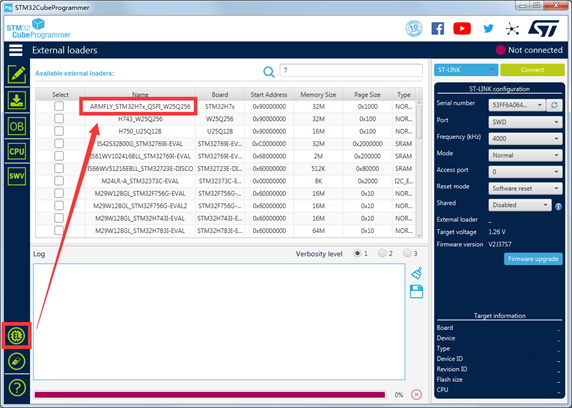Click the external loaders search field
572x408 pixels.
351,70
